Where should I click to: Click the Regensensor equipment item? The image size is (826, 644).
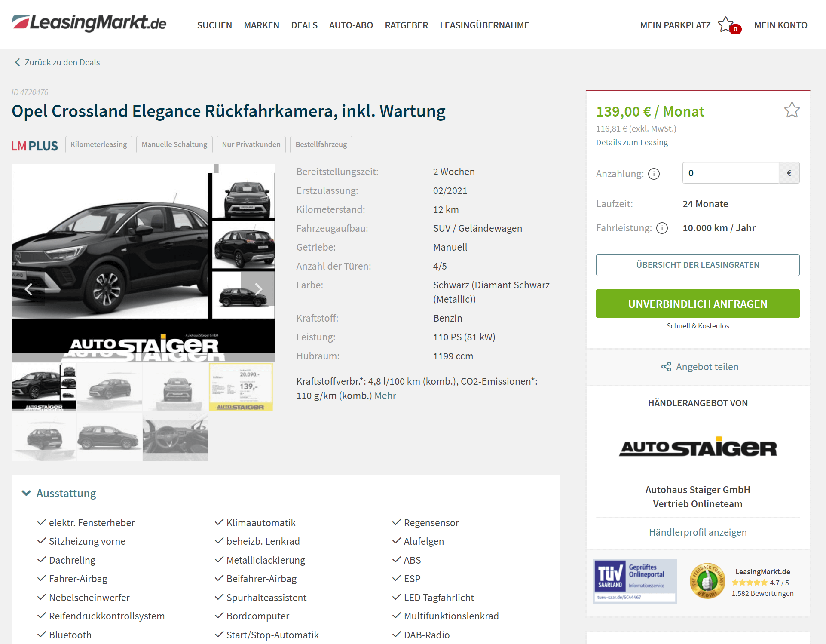tap(431, 523)
